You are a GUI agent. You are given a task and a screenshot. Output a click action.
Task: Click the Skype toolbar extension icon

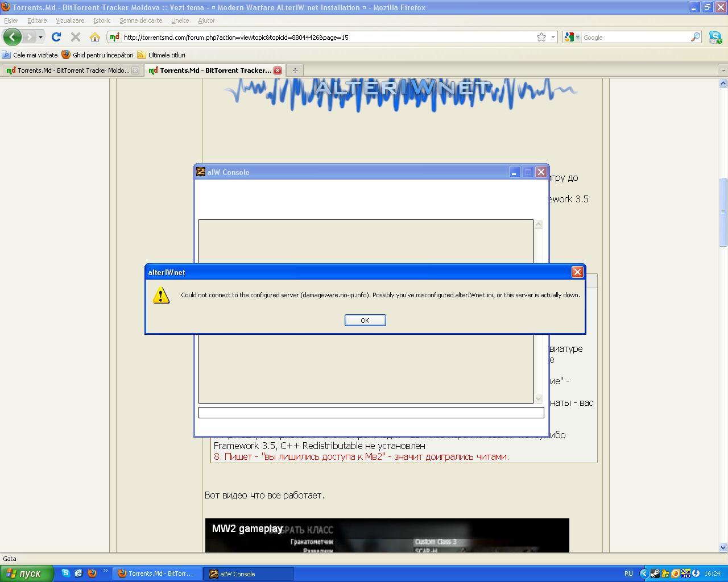pyautogui.click(x=715, y=38)
